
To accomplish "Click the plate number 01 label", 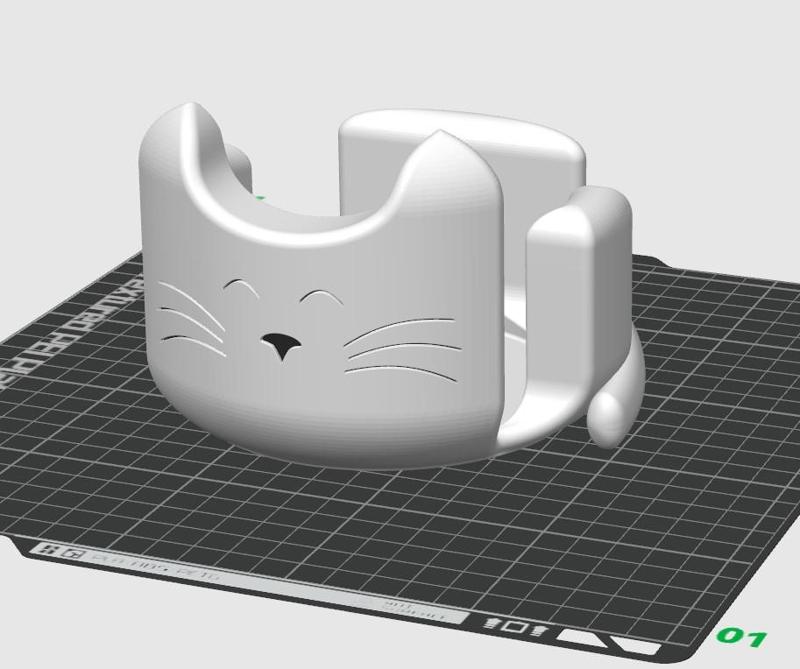I will (x=740, y=638).
